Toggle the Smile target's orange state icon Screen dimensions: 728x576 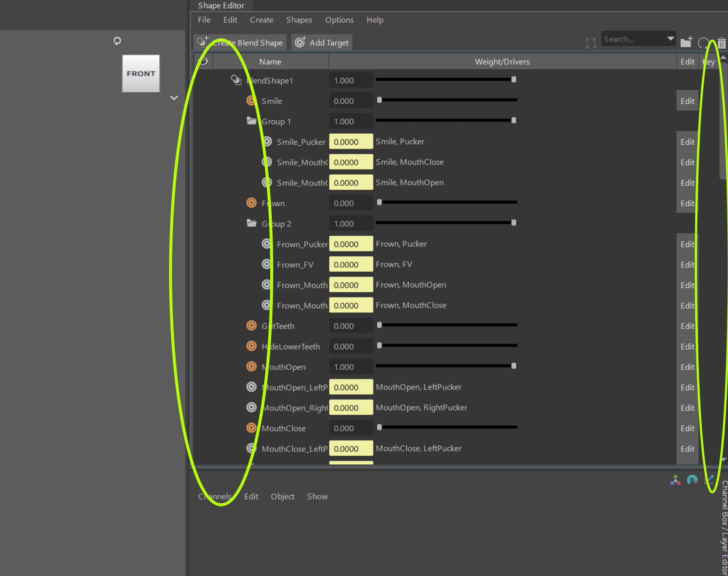point(251,100)
